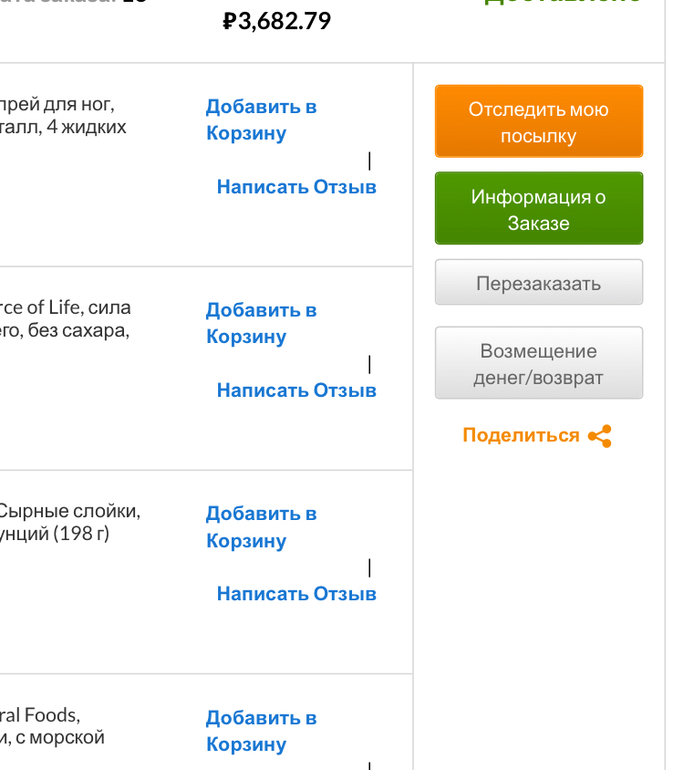Click the order total ₽3,682.79
The width and height of the screenshot is (684, 770).
(x=277, y=21)
